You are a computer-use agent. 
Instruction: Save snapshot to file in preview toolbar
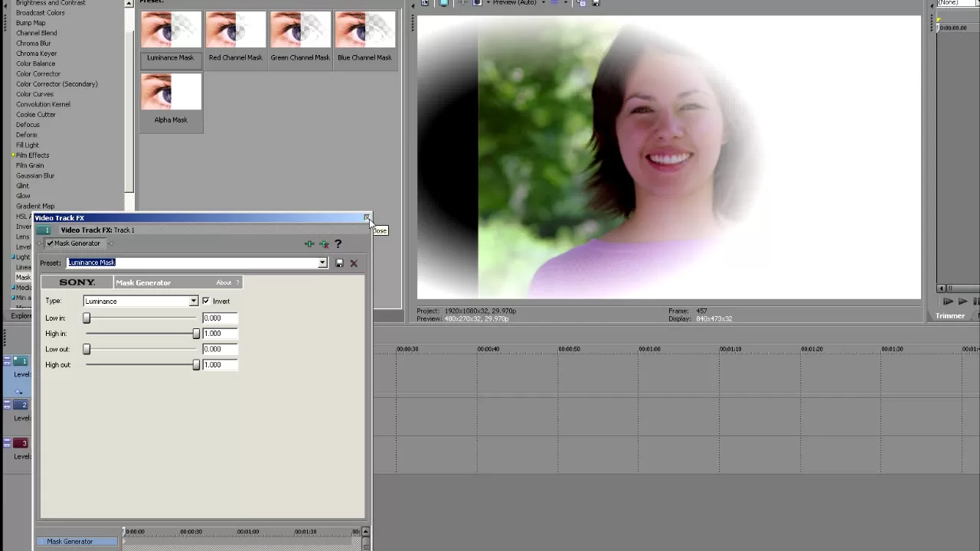tap(596, 3)
